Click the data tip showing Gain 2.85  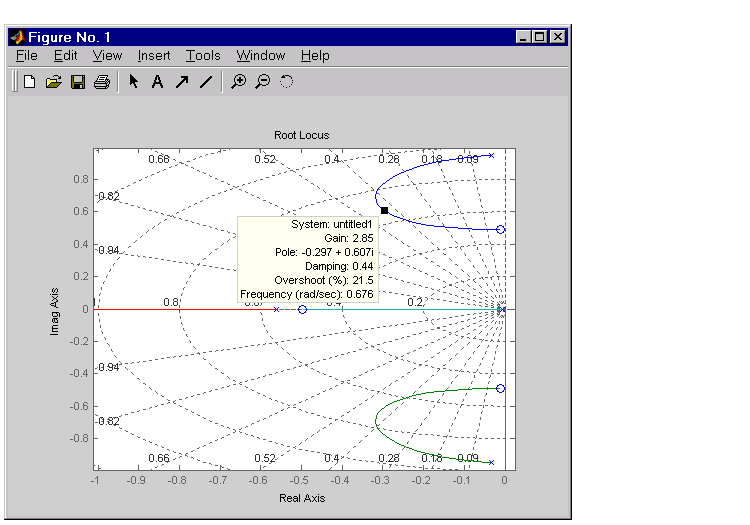pos(307,259)
